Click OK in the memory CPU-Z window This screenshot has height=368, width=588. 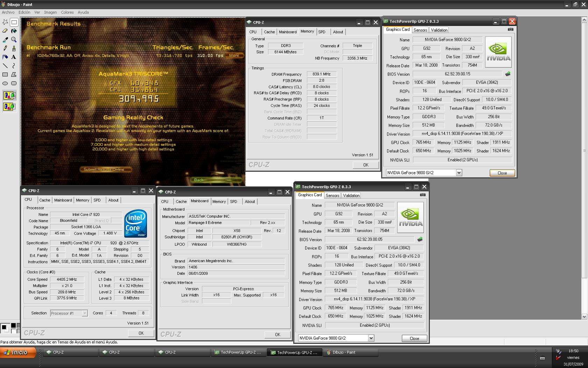[x=366, y=165]
